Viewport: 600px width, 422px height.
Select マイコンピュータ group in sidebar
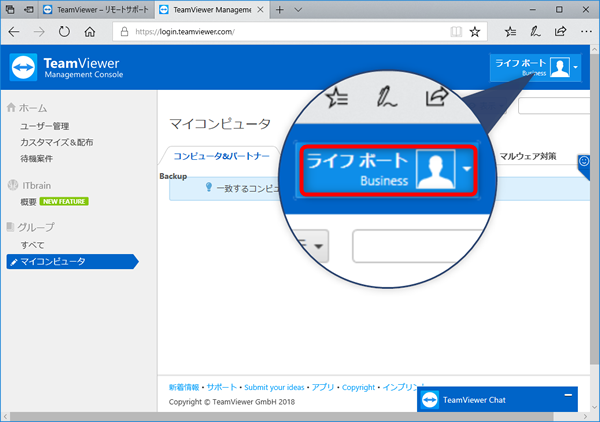click(72, 262)
